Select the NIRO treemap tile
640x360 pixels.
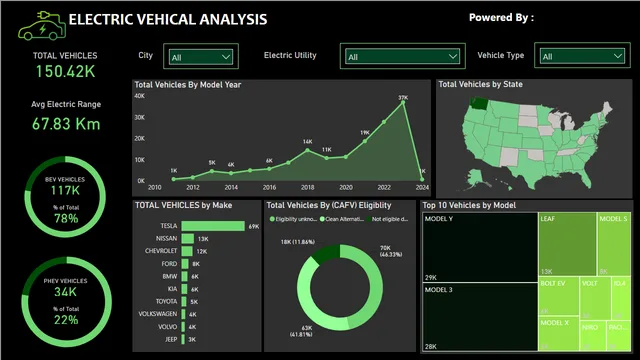coord(593,336)
